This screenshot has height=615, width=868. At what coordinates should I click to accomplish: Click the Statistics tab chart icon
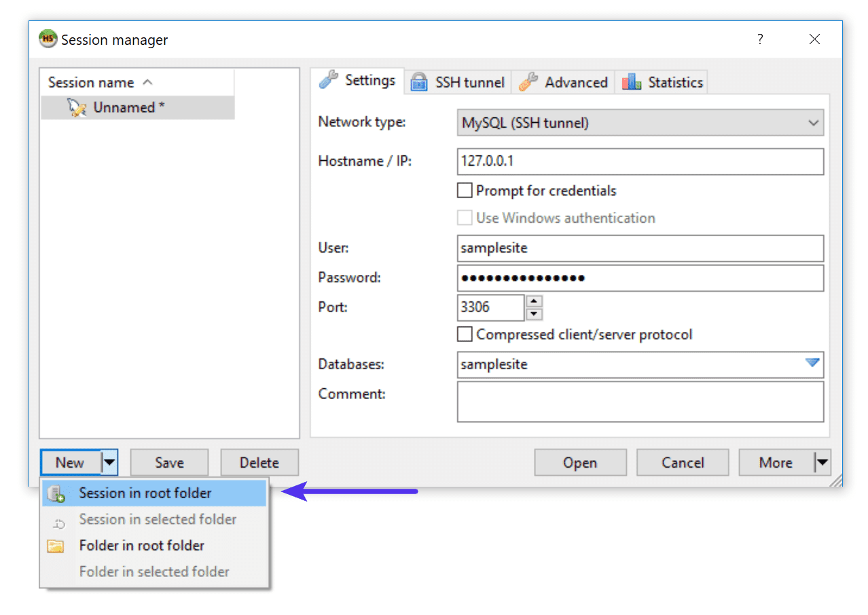pos(631,81)
